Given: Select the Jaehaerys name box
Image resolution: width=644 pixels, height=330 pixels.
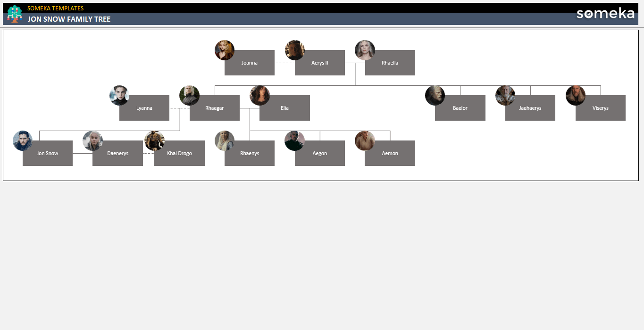Looking at the screenshot, I should (530, 108).
